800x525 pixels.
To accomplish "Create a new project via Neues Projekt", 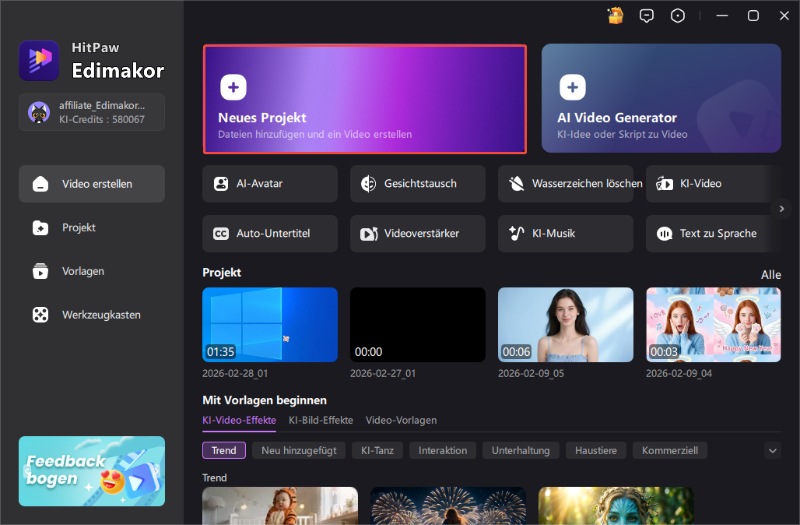I will (x=365, y=99).
